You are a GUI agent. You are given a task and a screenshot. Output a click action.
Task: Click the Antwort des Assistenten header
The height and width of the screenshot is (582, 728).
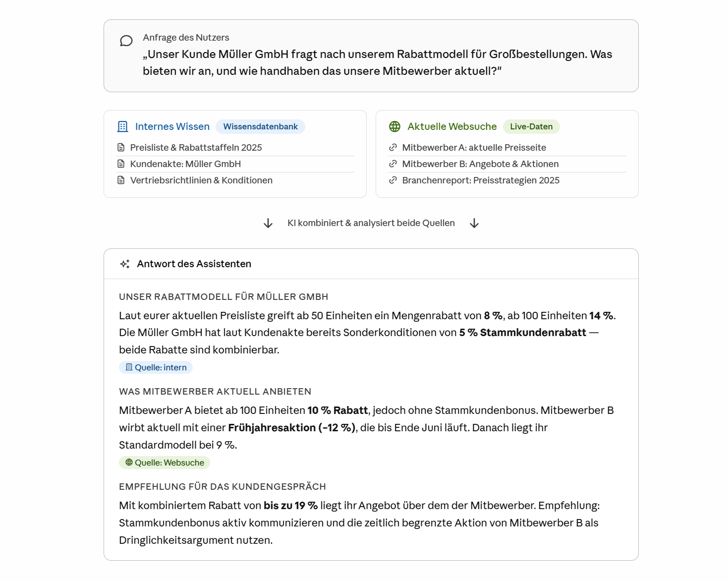194,264
